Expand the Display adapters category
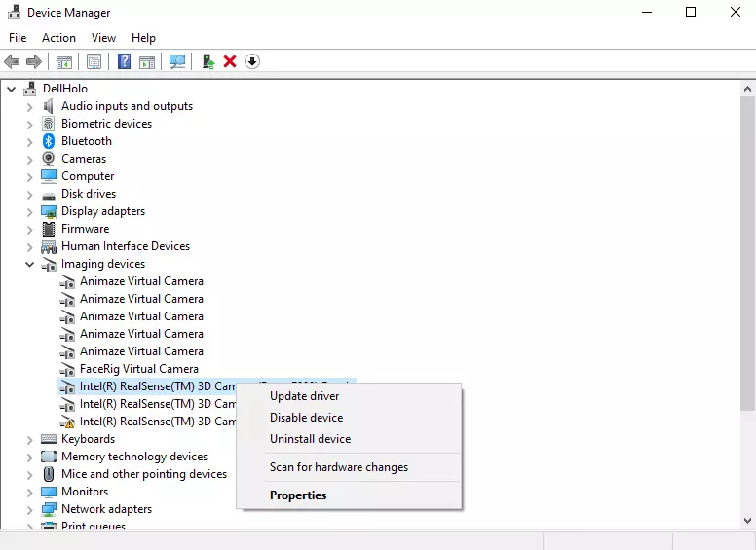Viewport: 756px width, 550px height. 30,212
